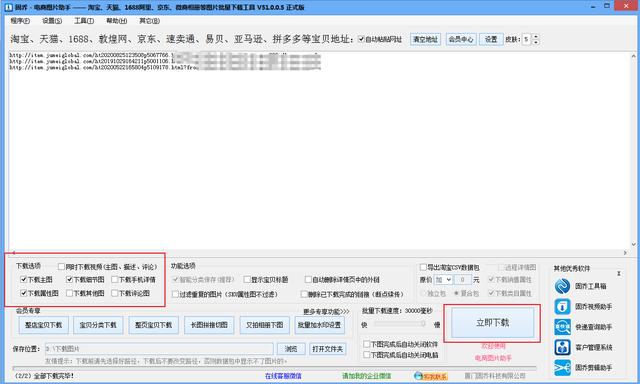The width and height of the screenshot is (640, 384).
Task: Click the 设置 button beside 会员中心
Action: coord(491,39)
